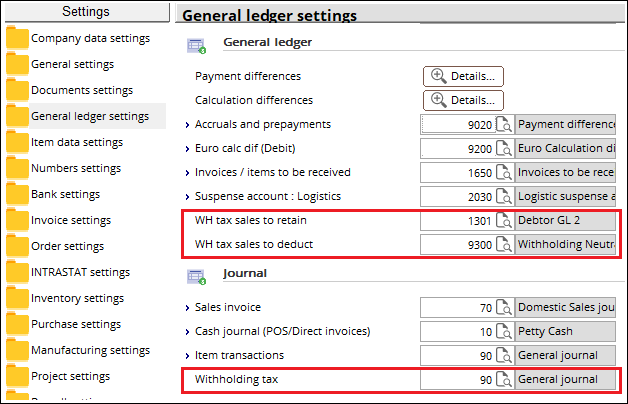The height and width of the screenshot is (404, 628).
Task: Click lookup icon in Withholding tax journal row
Action: click(504, 380)
